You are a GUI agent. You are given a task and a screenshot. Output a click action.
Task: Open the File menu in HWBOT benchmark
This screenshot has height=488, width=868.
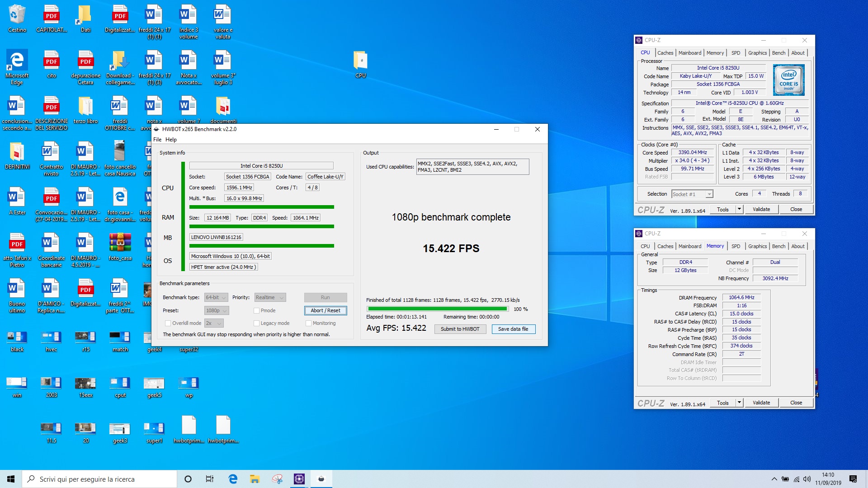[x=157, y=140]
